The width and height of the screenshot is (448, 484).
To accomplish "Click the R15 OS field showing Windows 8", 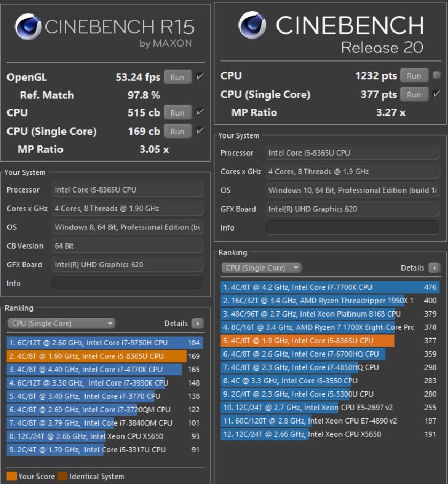I will (x=127, y=227).
